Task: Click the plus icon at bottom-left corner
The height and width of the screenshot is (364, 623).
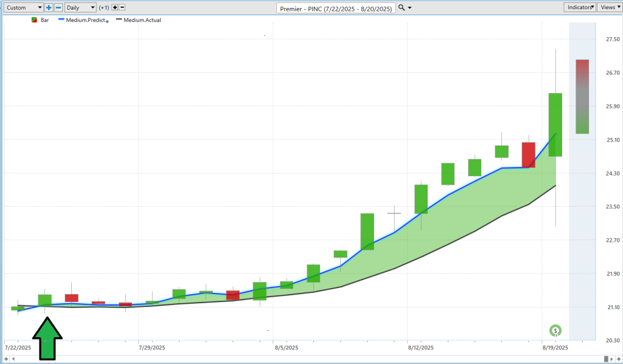Action: coord(7,360)
